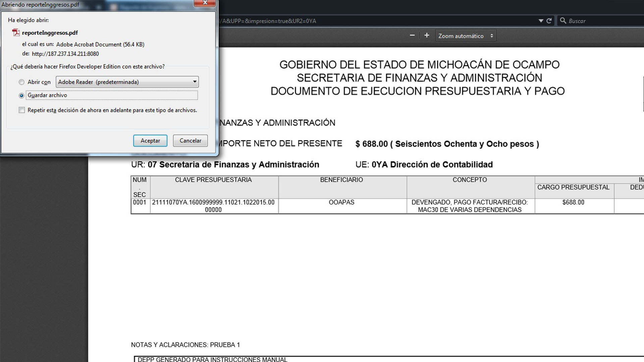The height and width of the screenshot is (362, 644).
Task: Click 'UE: 0YA Dirección de Contabilidad' text
Action: click(424, 165)
